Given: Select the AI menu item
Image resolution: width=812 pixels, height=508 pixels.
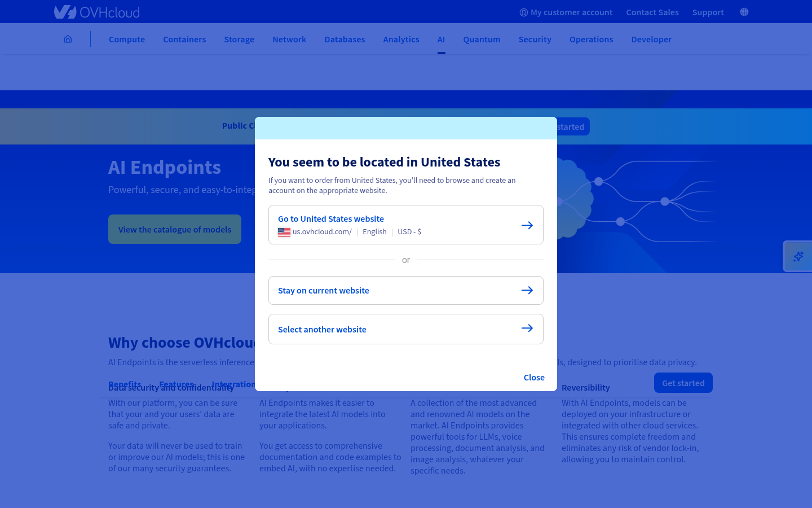Looking at the screenshot, I should (x=441, y=40).
